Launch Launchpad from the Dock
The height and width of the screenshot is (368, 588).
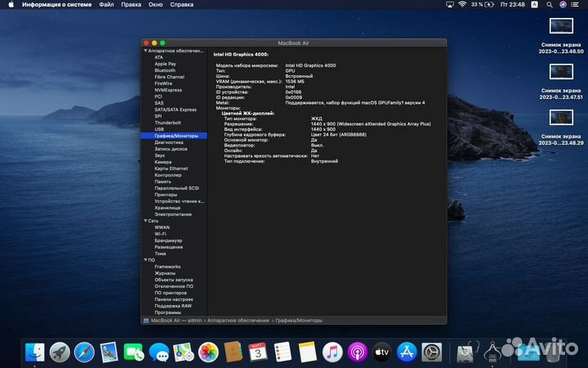[60, 352]
